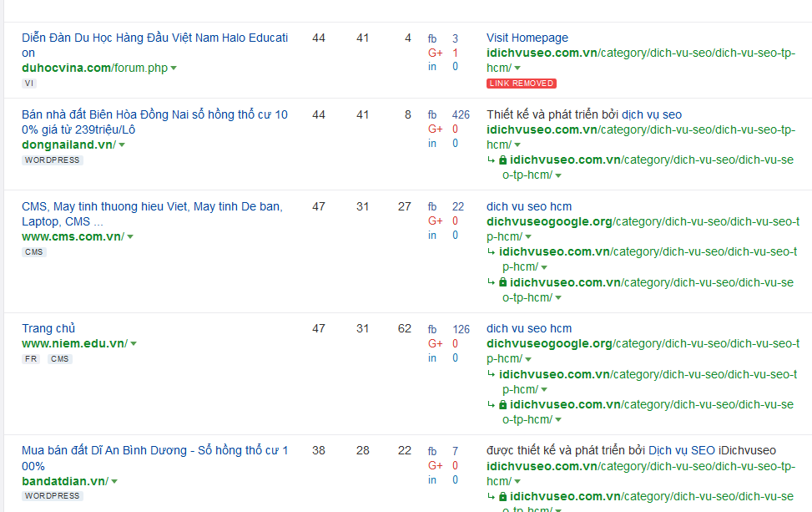Viewport: 812px width, 512px height.
Task: Open the Diễn Đàn Du Học Halo Education page title
Action: (x=154, y=45)
